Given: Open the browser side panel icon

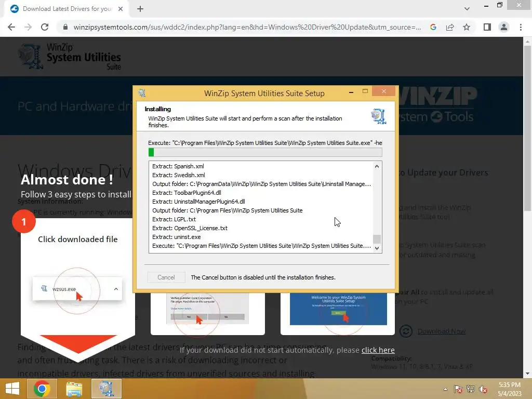Looking at the screenshot, I should click(487, 27).
